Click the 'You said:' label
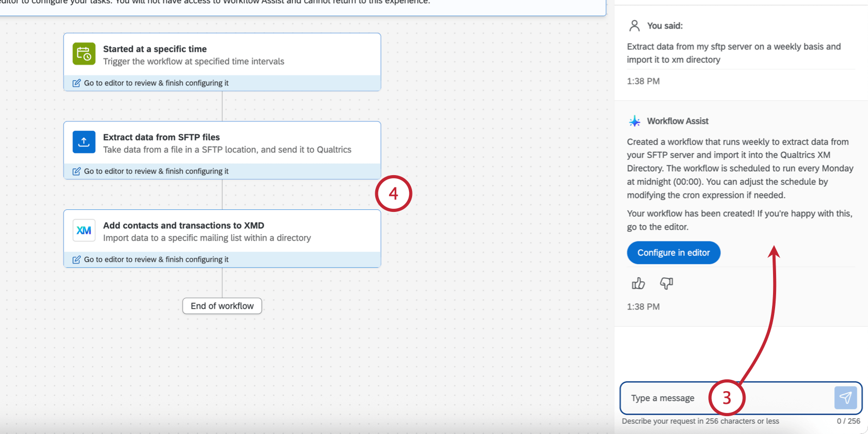Screen dimensions: 868x434 pos(665,26)
